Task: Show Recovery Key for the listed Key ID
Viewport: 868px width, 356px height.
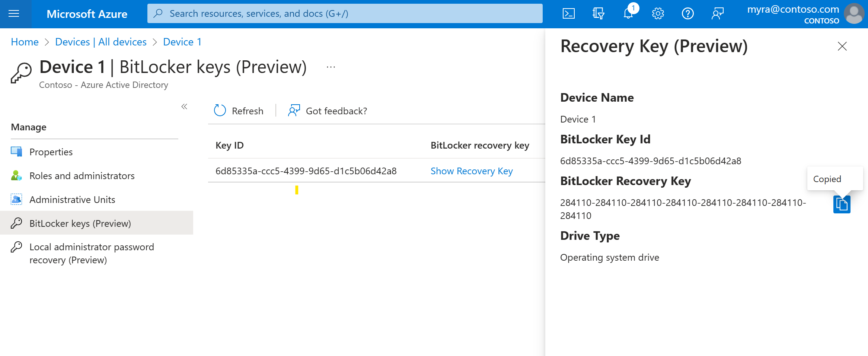Action: point(471,171)
